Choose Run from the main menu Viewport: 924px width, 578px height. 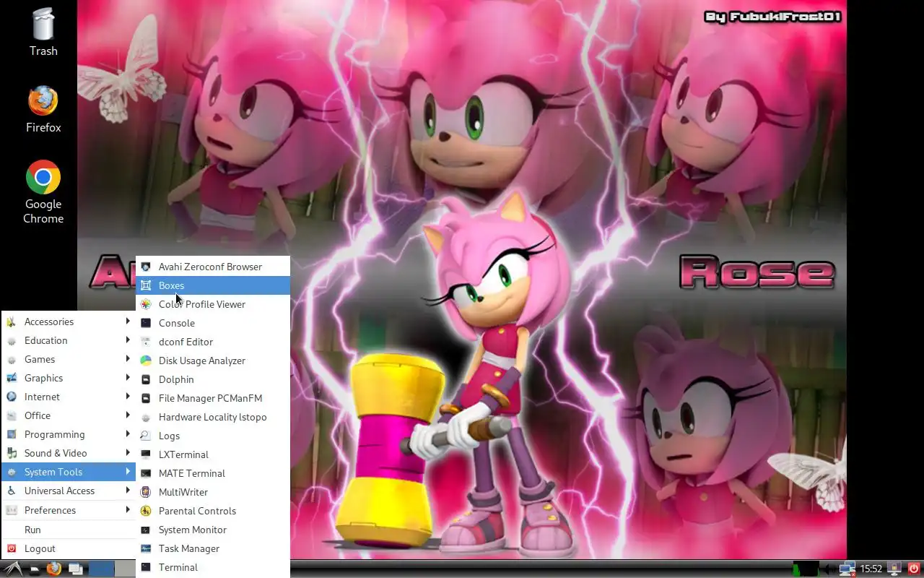(x=69, y=530)
